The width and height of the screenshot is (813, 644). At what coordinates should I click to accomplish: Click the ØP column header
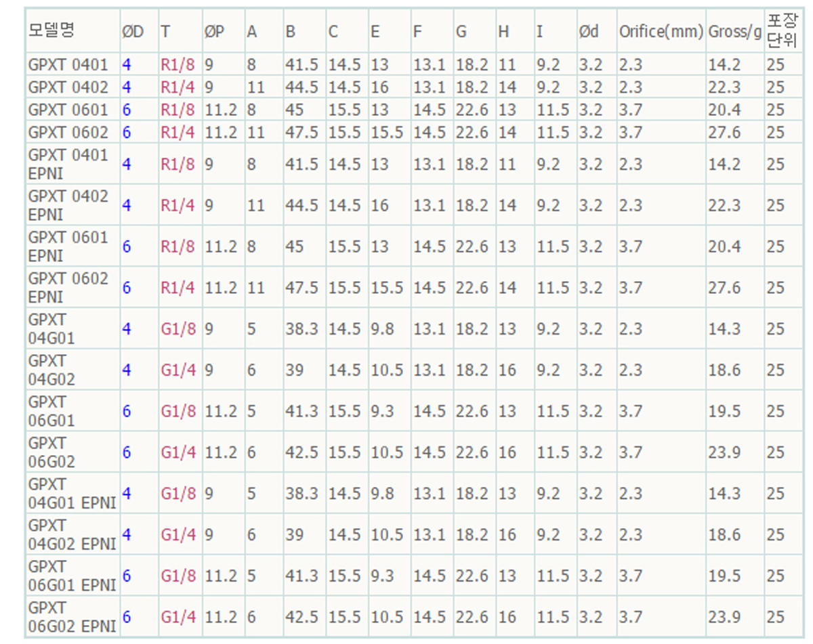[214, 31]
